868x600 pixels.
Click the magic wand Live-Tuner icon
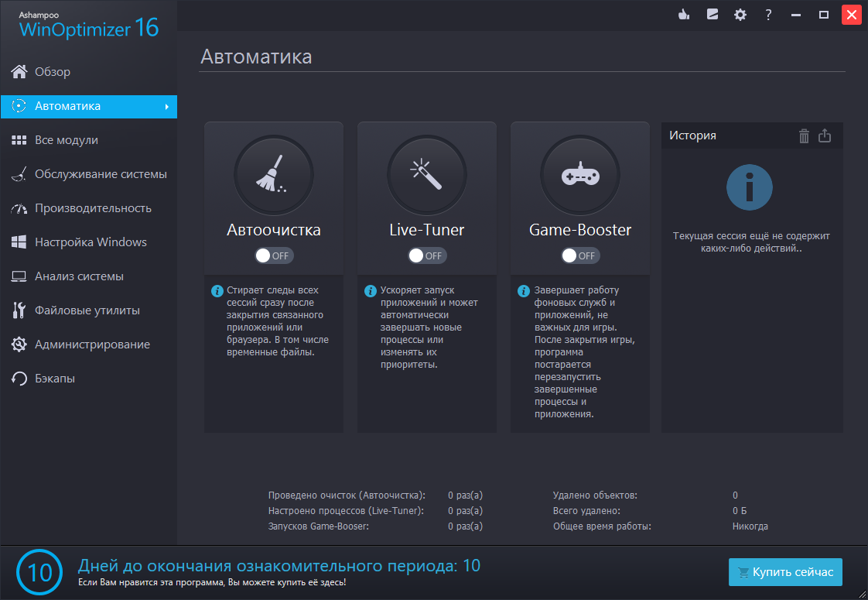click(426, 174)
